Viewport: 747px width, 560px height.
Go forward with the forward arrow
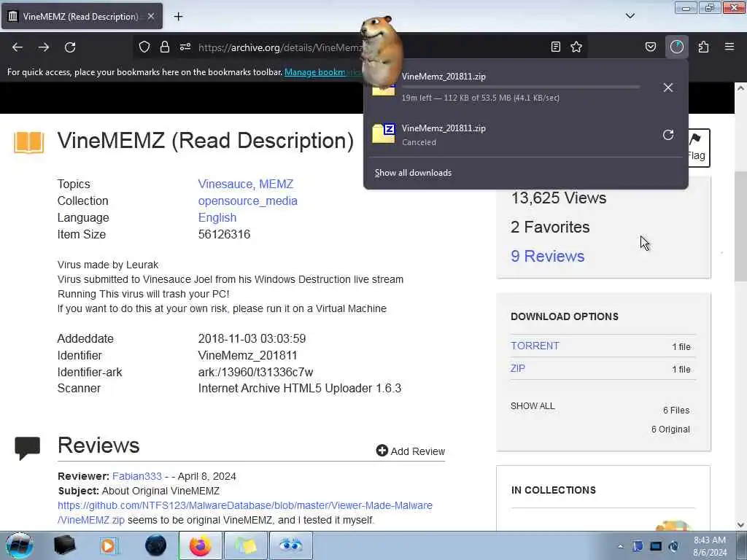(44, 47)
